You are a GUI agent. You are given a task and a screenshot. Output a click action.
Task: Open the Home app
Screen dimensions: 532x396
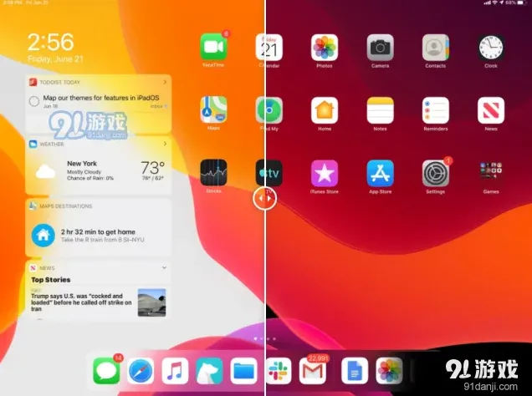[325, 110]
